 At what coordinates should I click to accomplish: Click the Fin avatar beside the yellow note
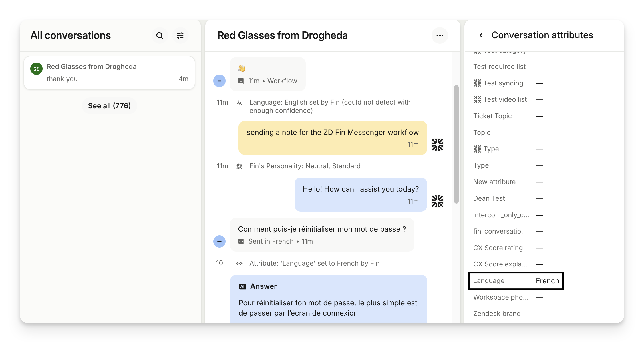click(437, 145)
